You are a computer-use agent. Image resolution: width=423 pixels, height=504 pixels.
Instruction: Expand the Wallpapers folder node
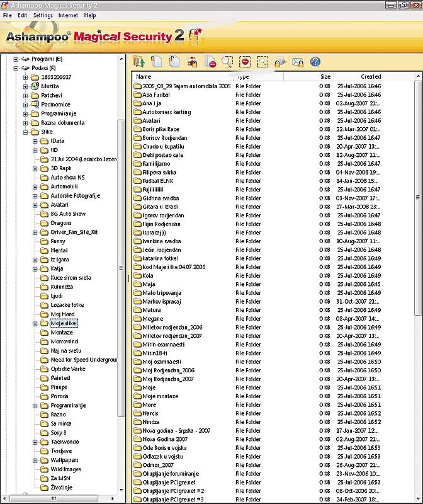[35, 461]
